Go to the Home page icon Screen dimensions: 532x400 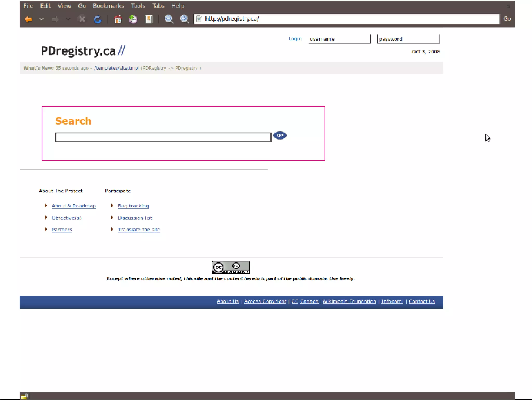[x=118, y=19]
